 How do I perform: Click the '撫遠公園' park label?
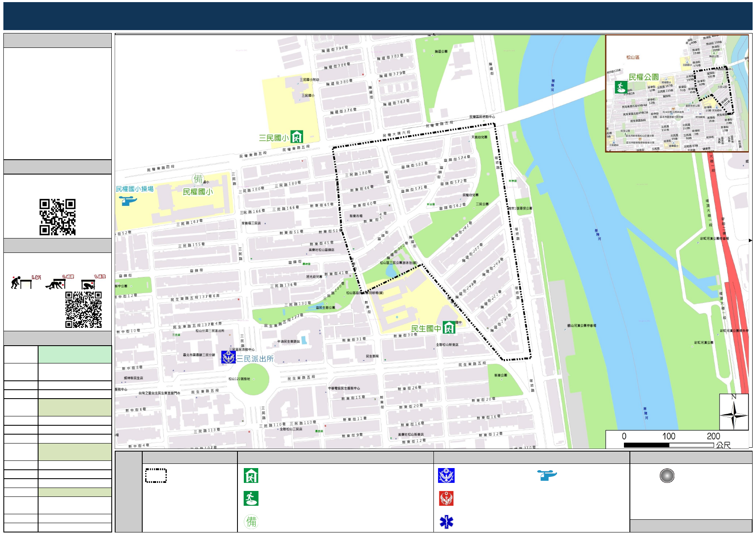point(441,51)
